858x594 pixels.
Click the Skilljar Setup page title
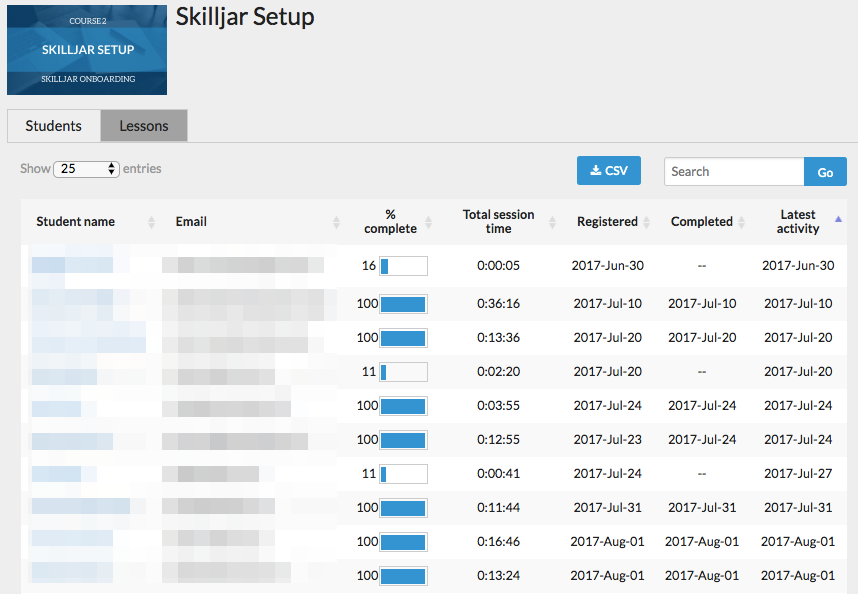(245, 17)
